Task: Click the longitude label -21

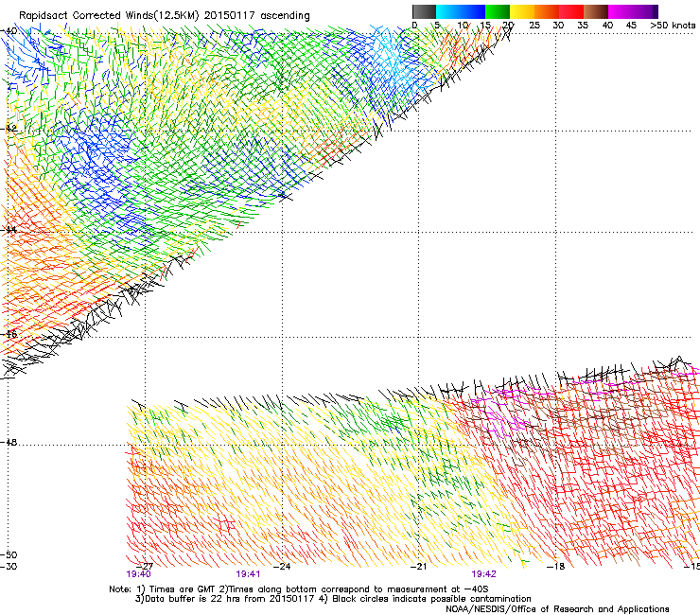Action: click(418, 567)
